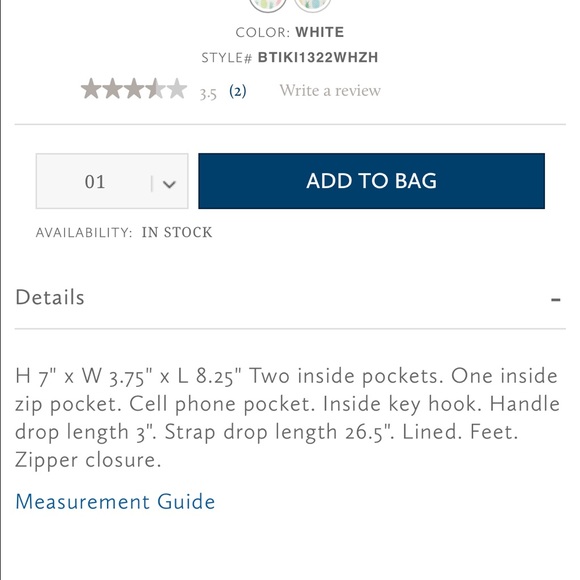Open the Measurement Guide link

coord(115,502)
